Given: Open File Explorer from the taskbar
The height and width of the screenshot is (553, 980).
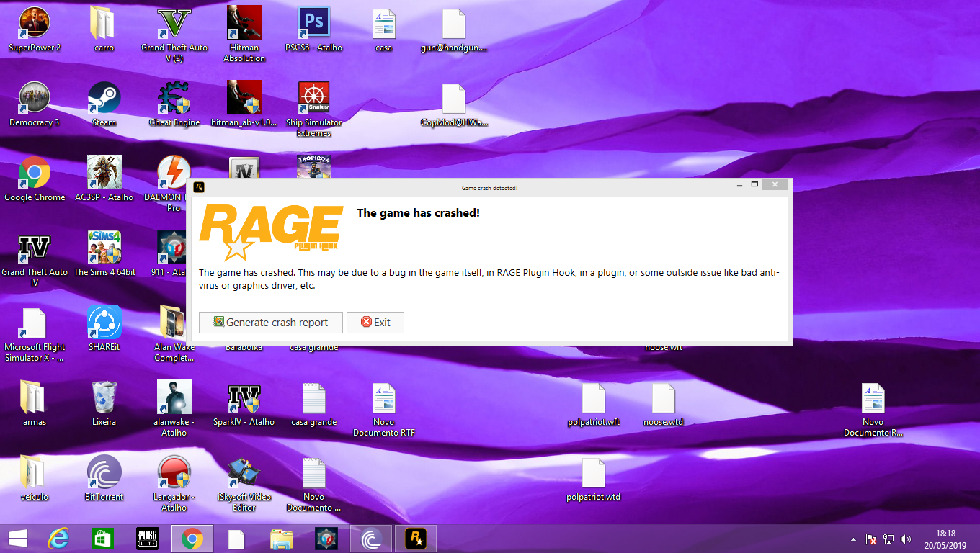Looking at the screenshot, I should pyautogui.click(x=281, y=539).
